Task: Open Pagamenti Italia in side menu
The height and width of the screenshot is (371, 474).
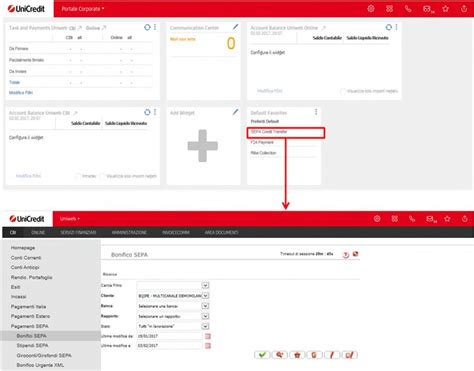Action: click(28, 307)
